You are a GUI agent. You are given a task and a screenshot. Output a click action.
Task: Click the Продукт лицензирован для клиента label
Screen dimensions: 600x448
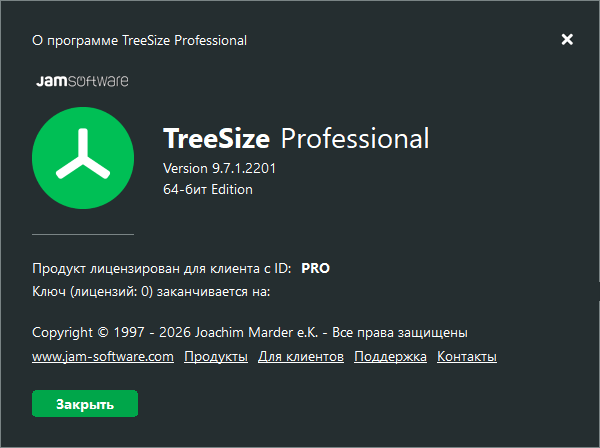coord(162,268)
